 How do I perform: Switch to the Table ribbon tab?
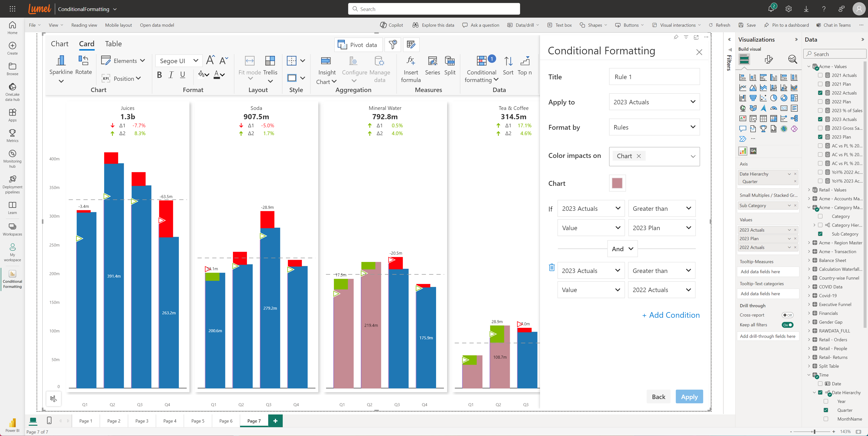[x=113, y=44]
